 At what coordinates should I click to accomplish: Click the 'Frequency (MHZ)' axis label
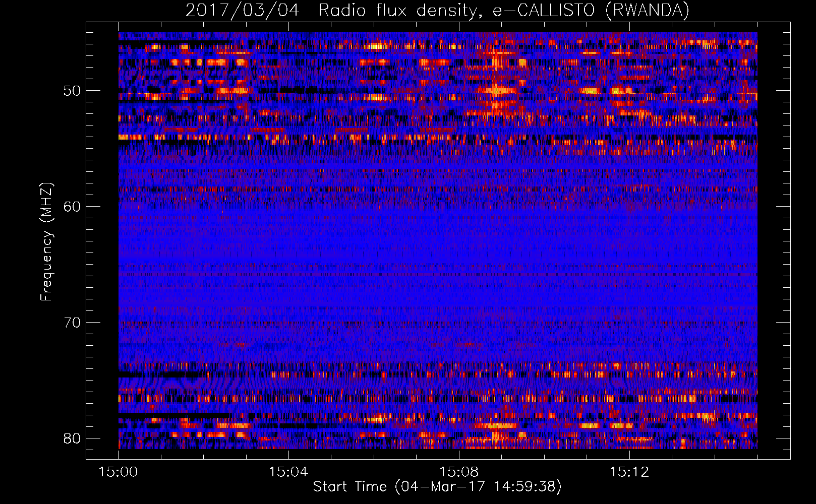pos(46,241)
